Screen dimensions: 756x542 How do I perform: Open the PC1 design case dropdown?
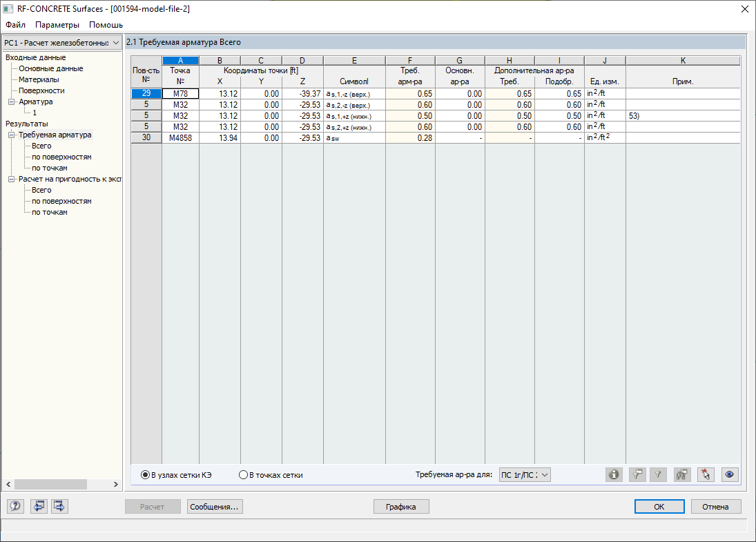coord(61,43)
